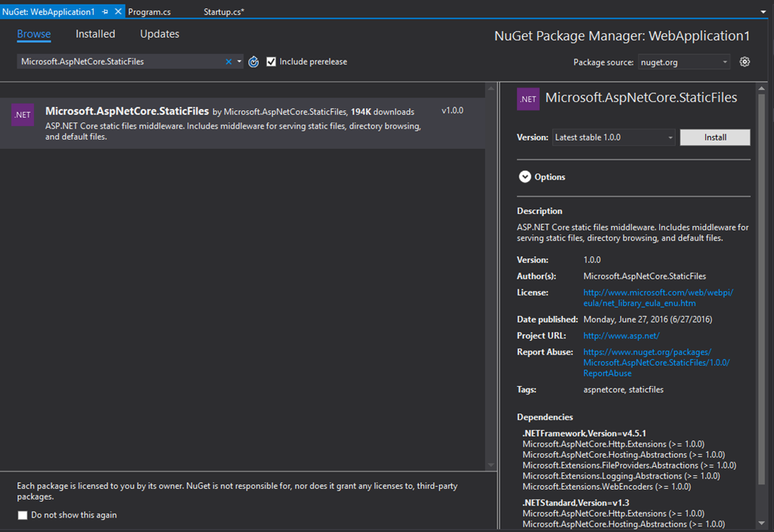Select NuGet: WebApplication1 document tab
Image resolution: width=774 pixels, height=532 pixels.
point(48,12)
